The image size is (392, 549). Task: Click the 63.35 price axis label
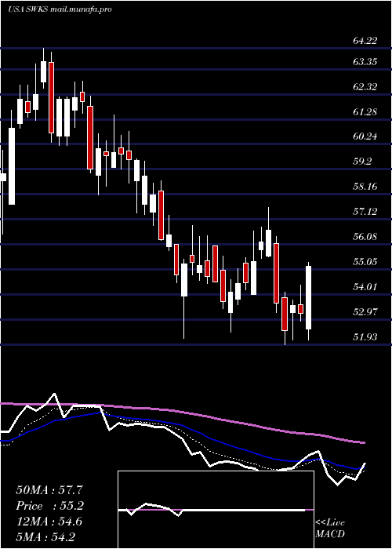(365, 62)
